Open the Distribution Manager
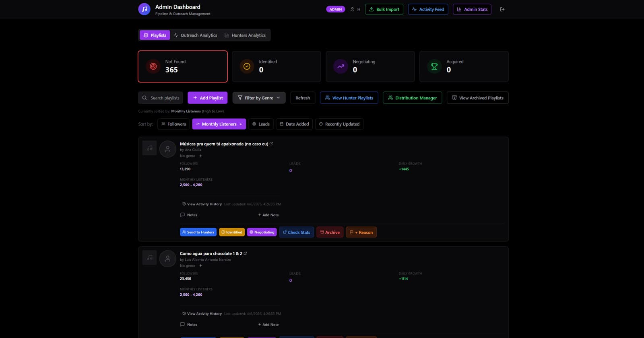The height and width of the screenshot is (338, 644). pyautogui.click(x=412, y=98)
